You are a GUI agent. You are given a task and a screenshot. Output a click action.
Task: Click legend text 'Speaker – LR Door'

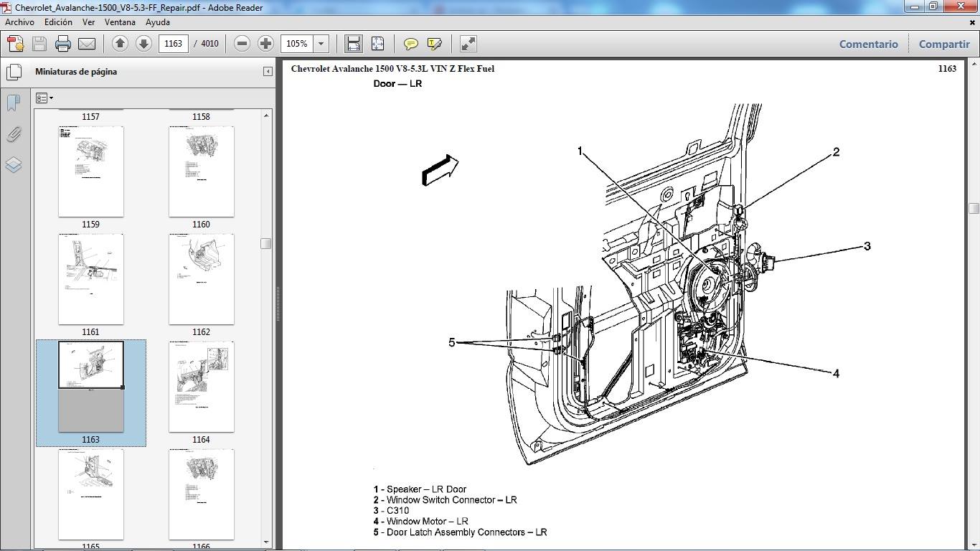coord(427,489)
